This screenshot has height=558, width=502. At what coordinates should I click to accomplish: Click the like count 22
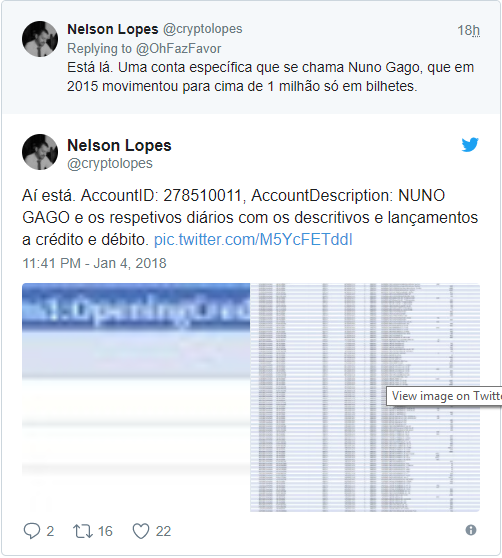[163, 531]
